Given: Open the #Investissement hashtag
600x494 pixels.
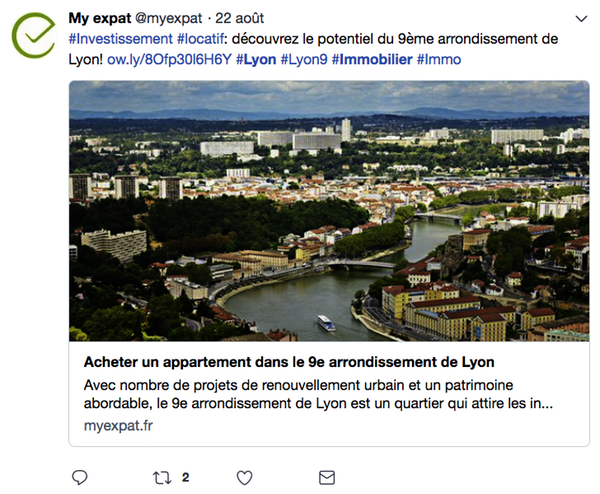Looking at the screenshot, I should pos(120,38).
